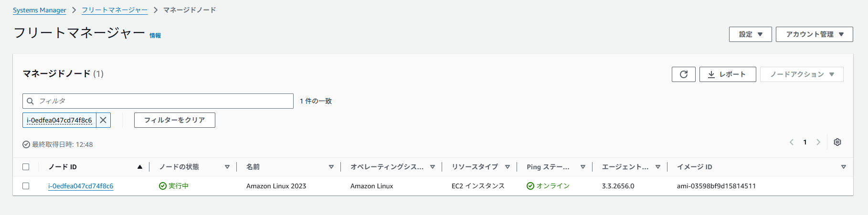Click フィルターをクリア button
Screen dimensions: 868x215
tap(175, 120)
